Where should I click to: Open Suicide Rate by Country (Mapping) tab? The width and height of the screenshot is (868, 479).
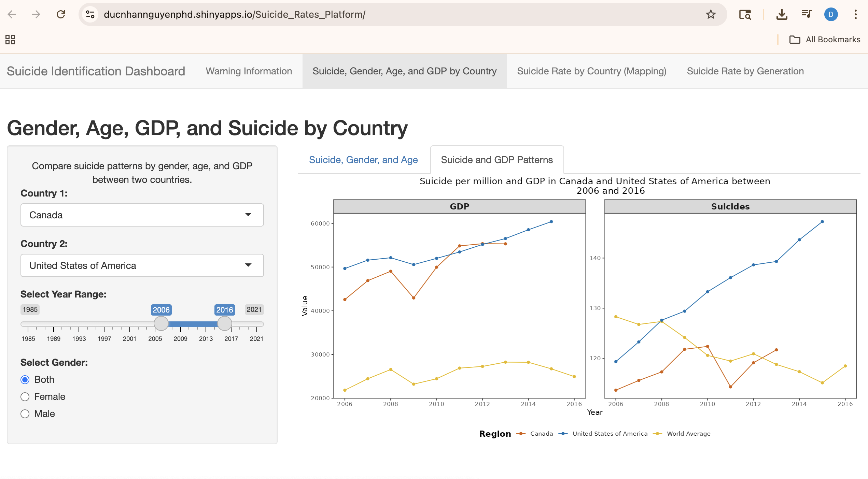pos(592,71)
